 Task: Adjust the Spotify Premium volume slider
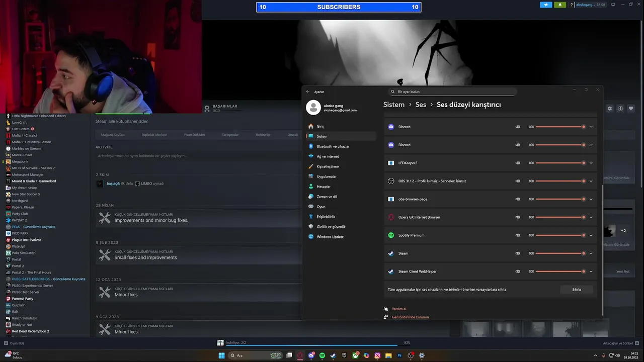tap(560, 235)
